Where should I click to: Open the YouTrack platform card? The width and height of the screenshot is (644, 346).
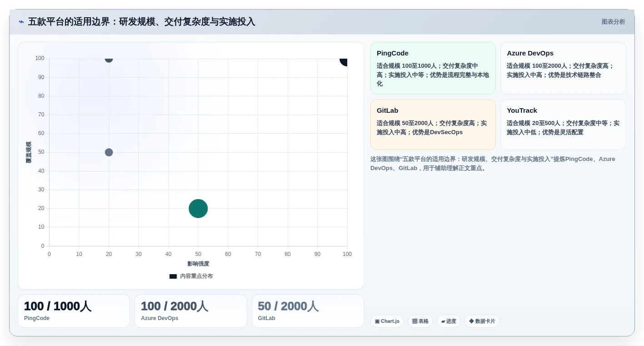[563, 125]
